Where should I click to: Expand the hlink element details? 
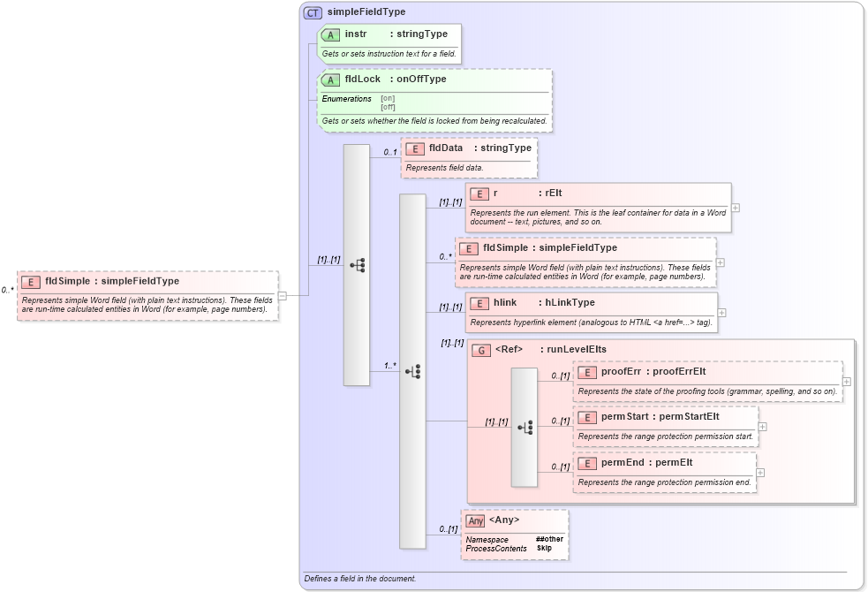(721, 311)
